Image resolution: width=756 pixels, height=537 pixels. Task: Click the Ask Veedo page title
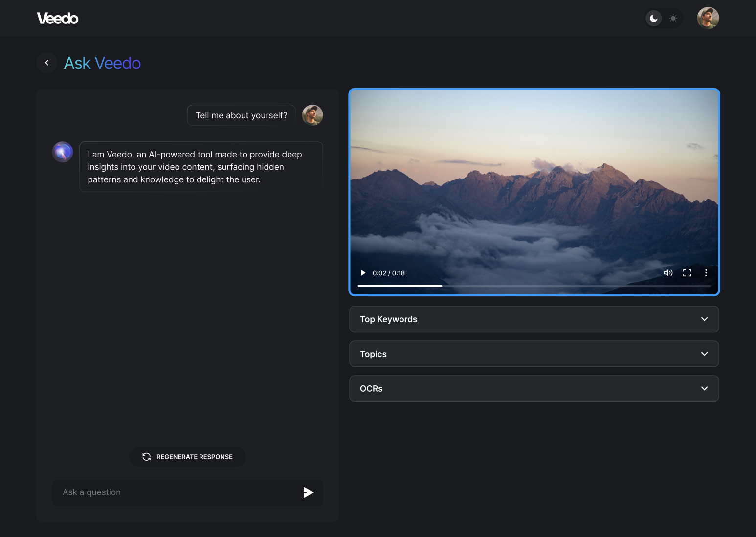[102, 63]
